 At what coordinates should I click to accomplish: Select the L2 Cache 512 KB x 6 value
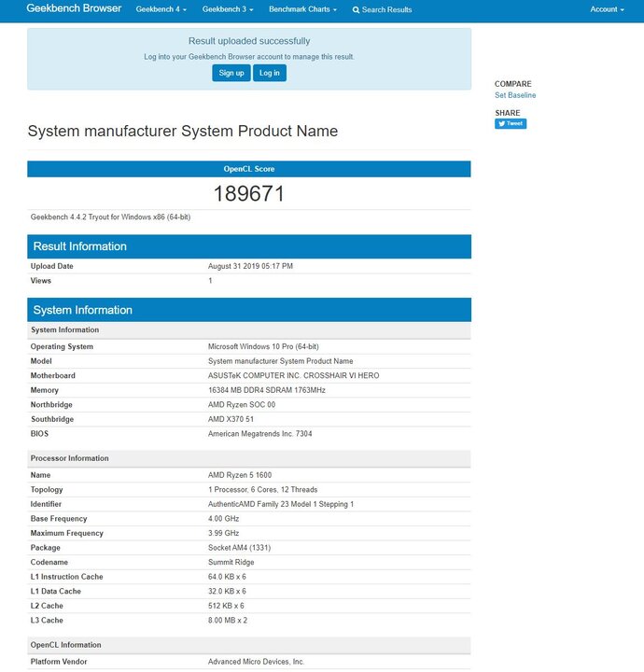point(226,607)
